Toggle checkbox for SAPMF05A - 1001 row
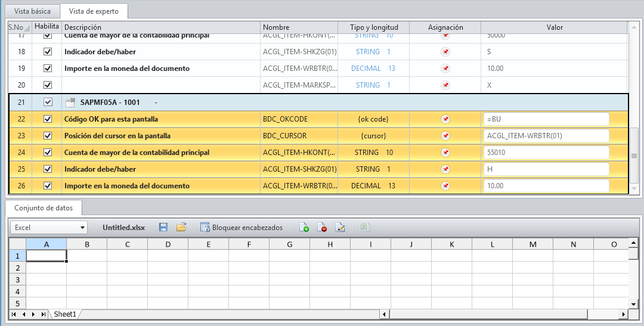Image resolution: width=644 pixels, height=326 pixels. tap(48, 103)
